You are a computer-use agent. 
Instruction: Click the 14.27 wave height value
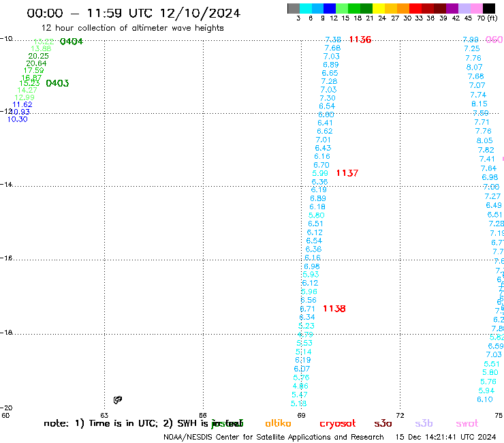click(27, 90)
